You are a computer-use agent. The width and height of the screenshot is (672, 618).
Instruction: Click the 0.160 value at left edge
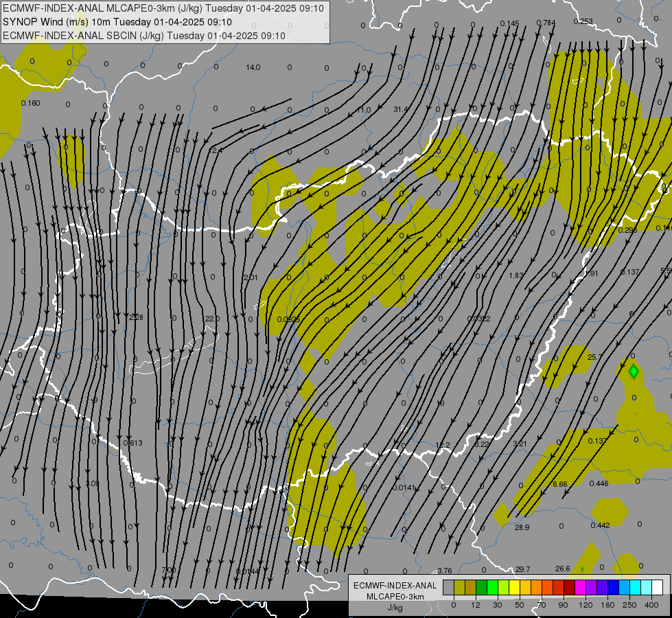tap(30, 103)
